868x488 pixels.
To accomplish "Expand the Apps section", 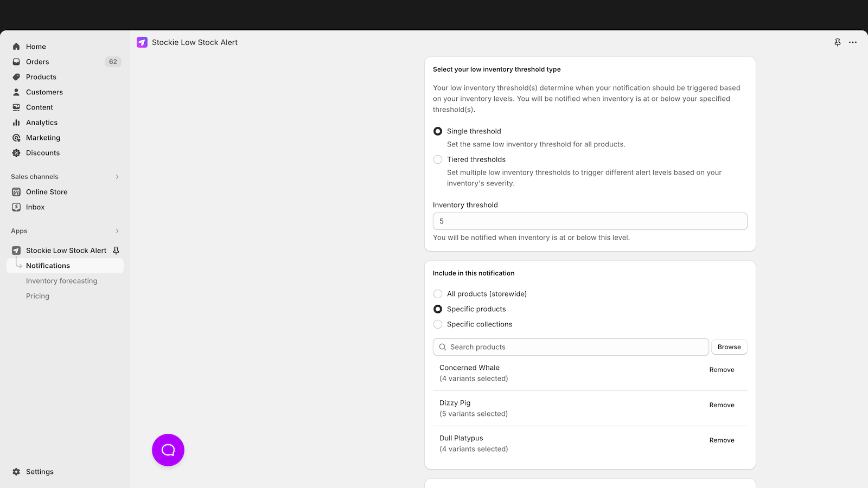I will tap(117, 230).
